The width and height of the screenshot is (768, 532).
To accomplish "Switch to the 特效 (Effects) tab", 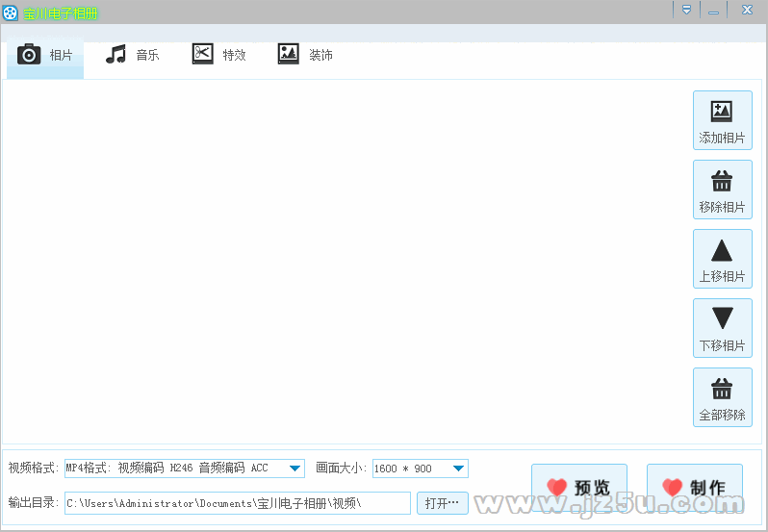I will (x=218, y=55).
